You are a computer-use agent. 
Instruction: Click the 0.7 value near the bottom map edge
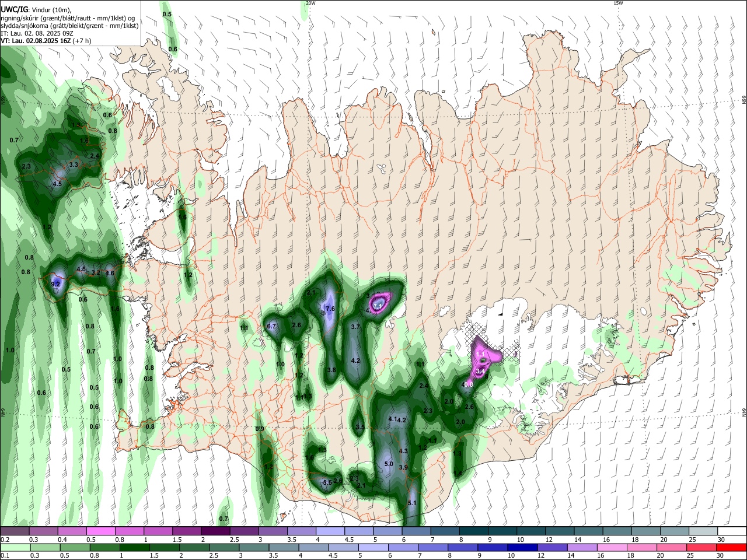click(224, 519)
